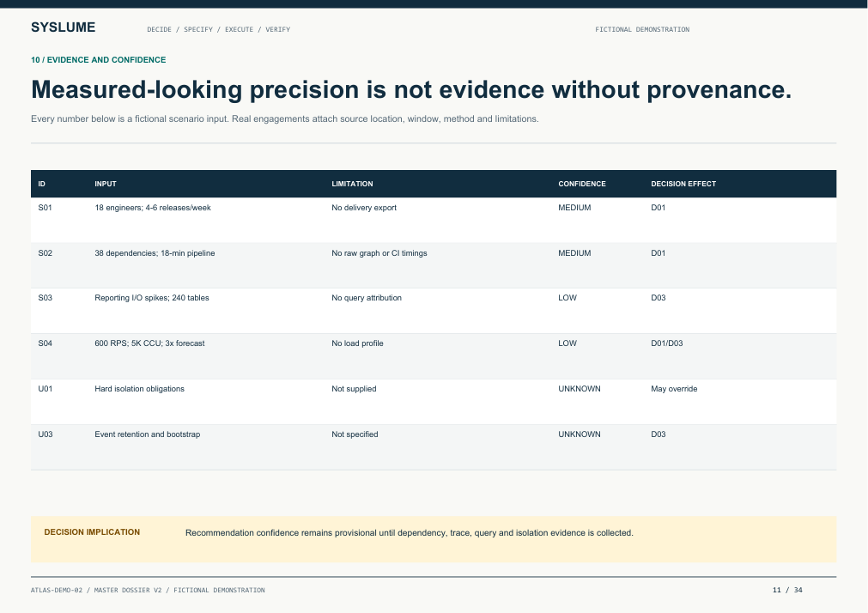868x613 pixels.
Task: Click the 'No query attribution' cell
Action: 367,298
